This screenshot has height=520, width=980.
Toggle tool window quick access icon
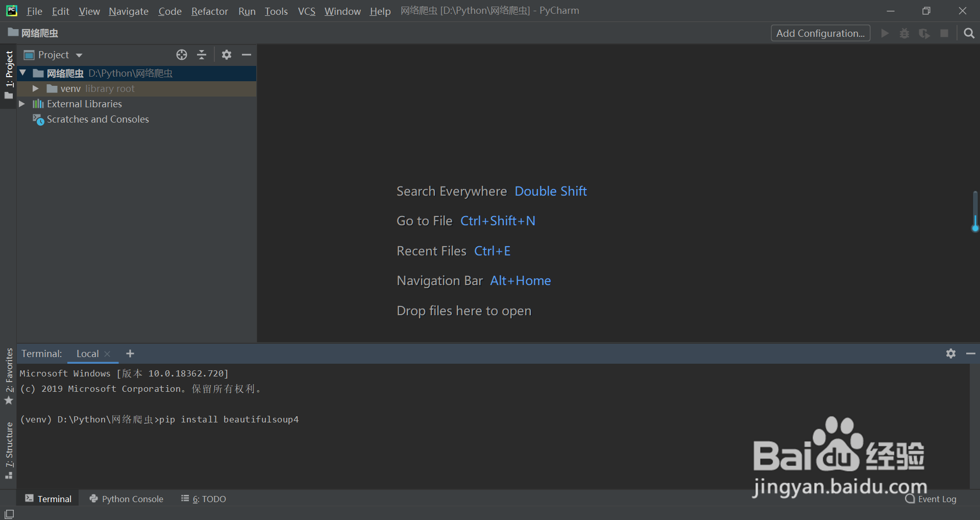pos(9,514)
